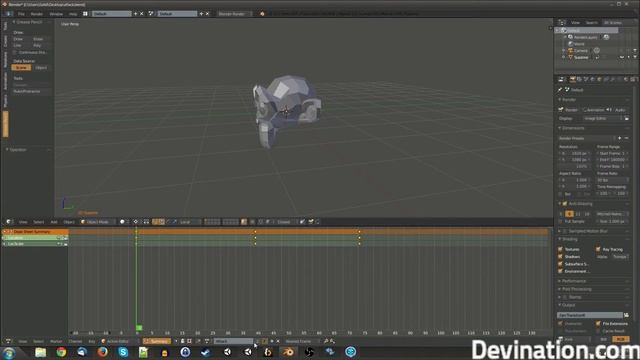Select the Location channel row
Screen dimensions: 640x360
pos(35,238)
